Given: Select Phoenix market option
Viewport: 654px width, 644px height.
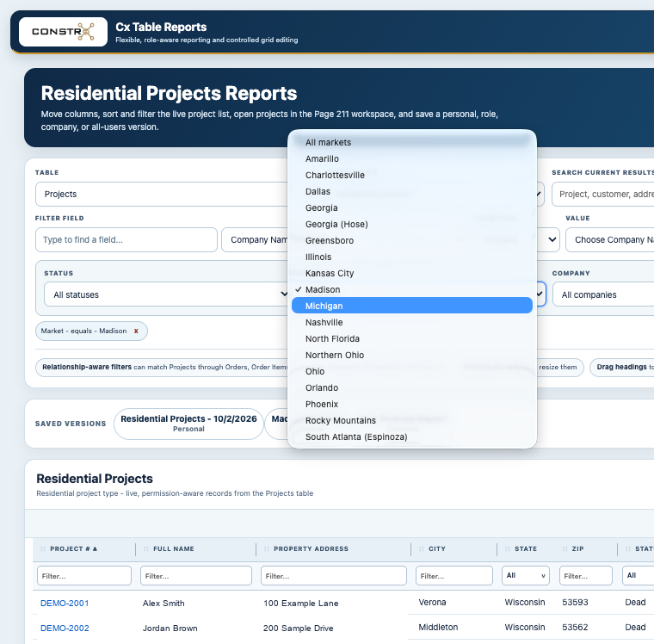Looking at the screenshot, I should click(412, 404).
